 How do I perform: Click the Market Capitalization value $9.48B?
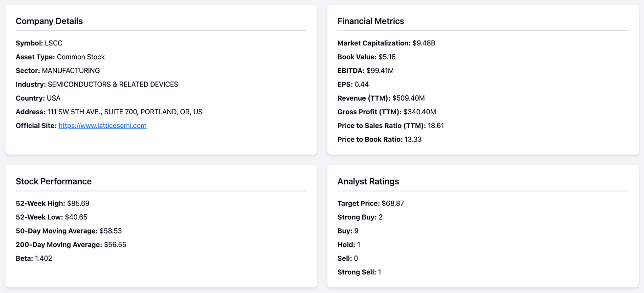point(423,43)
